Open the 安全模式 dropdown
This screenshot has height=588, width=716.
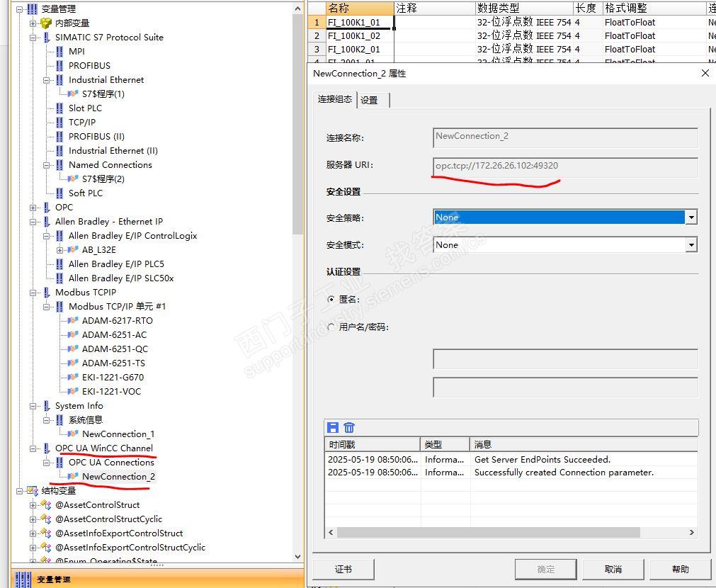click(691, 245)
